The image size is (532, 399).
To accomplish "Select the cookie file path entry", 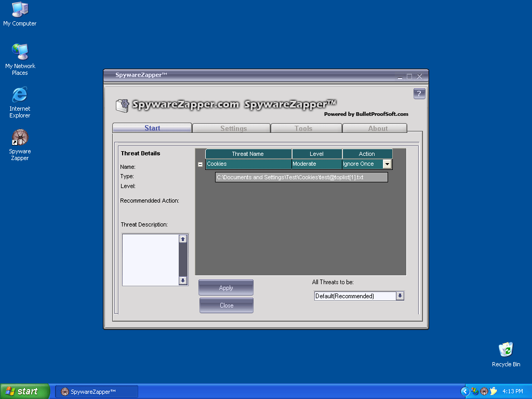I will point(301,178).
